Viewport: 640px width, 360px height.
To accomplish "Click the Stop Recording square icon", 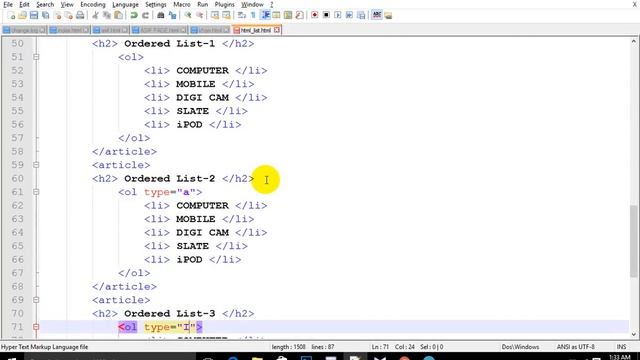I will (x=326, y=16).
